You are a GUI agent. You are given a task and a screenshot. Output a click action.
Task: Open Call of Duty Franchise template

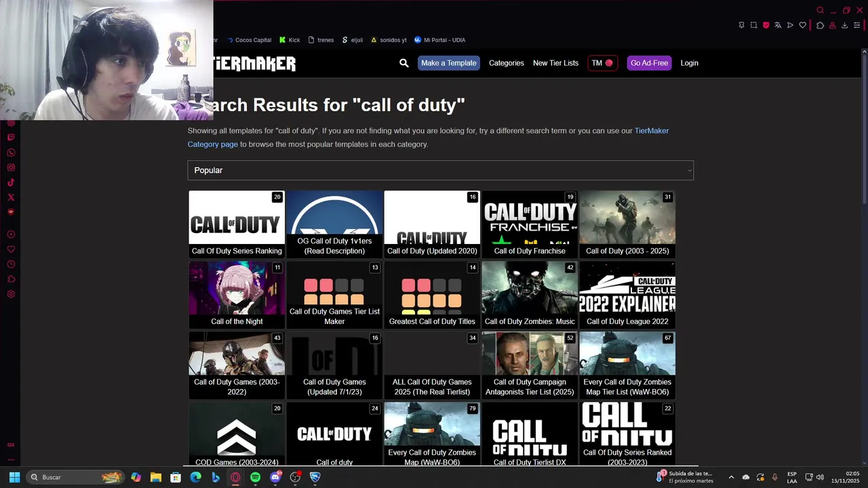(x=530, y=224)
